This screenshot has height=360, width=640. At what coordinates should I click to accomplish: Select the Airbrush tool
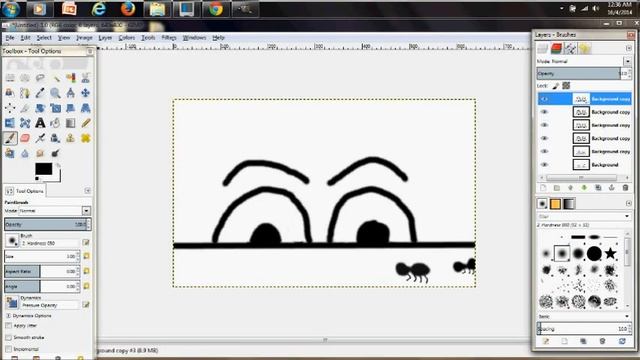[40, 138]
